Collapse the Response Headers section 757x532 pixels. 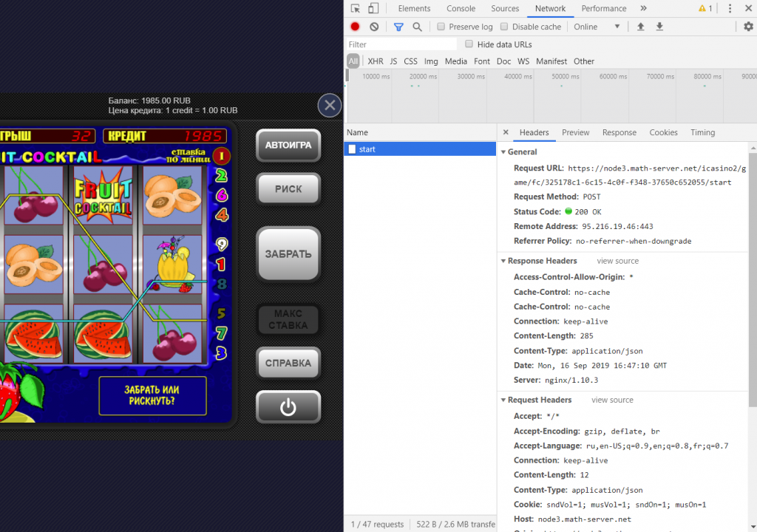pyautogui.click(x=503, y=261)
